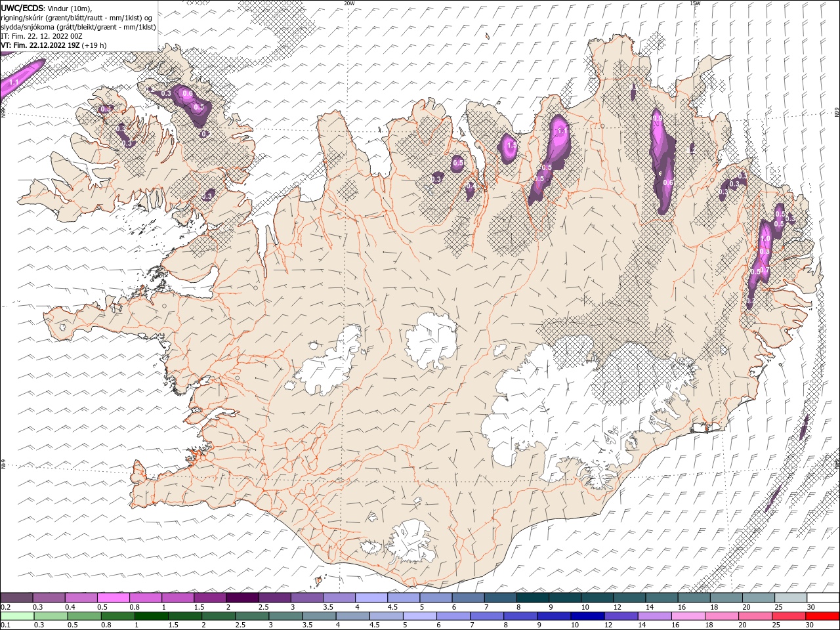Click the 1.5 snowfall value label on the map

tap(511, 146)
